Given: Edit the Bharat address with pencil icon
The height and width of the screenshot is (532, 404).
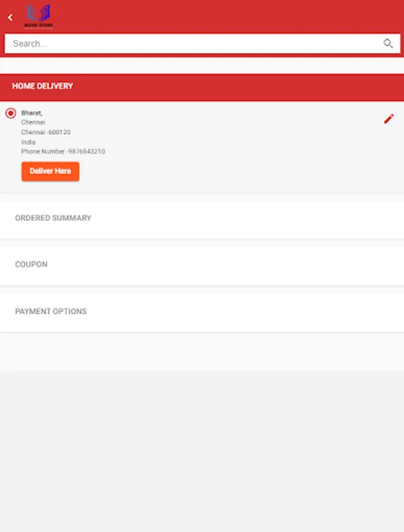Looking at the screenshot, I should (x=389, y=119).
